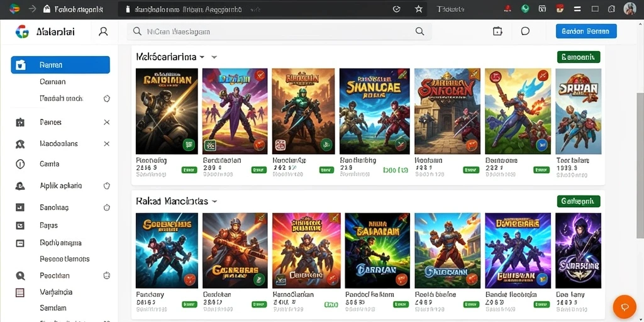644x322 pixels.
Task: Click the green button in the top section header
Action: [x=579, y=57]
